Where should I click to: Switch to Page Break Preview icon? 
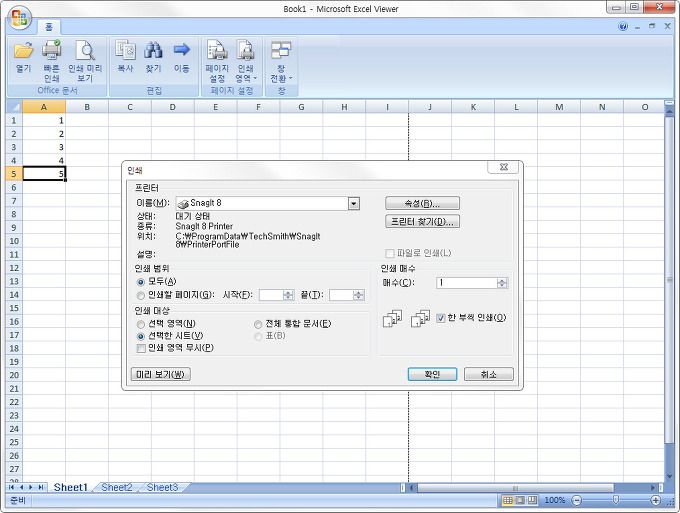[532, 500]
